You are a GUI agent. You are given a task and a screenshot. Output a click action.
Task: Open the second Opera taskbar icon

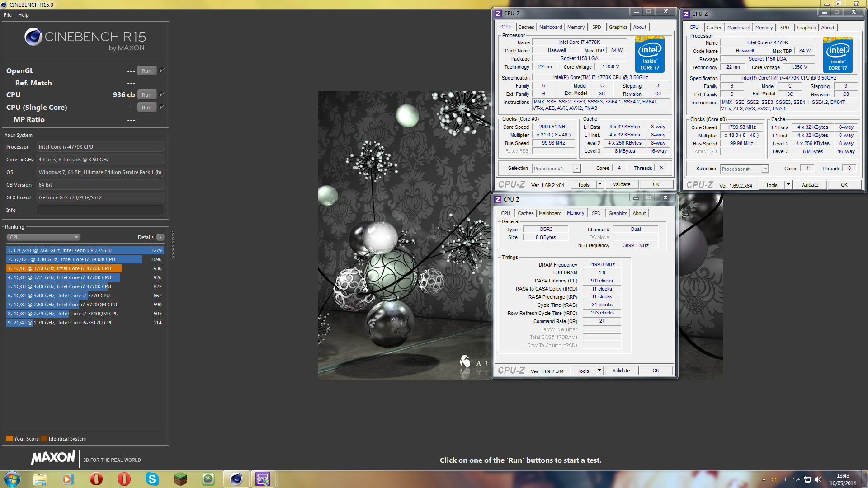point(124,479)
